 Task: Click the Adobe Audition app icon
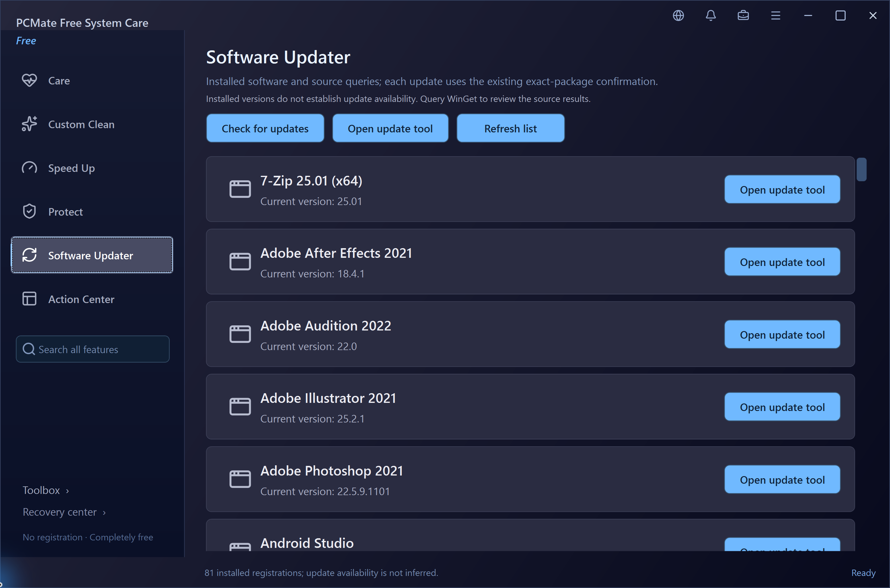240,334
